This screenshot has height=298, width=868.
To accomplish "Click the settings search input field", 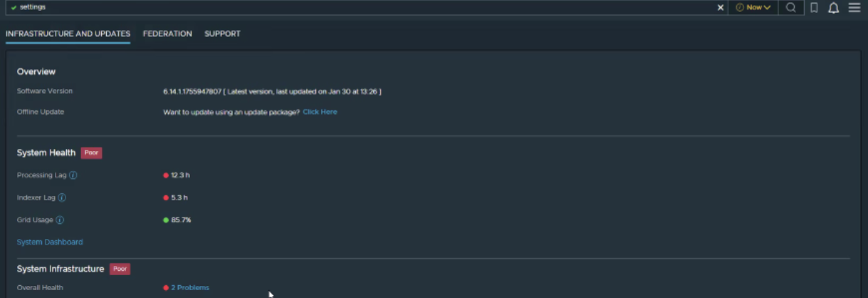I will coord(356,8).
